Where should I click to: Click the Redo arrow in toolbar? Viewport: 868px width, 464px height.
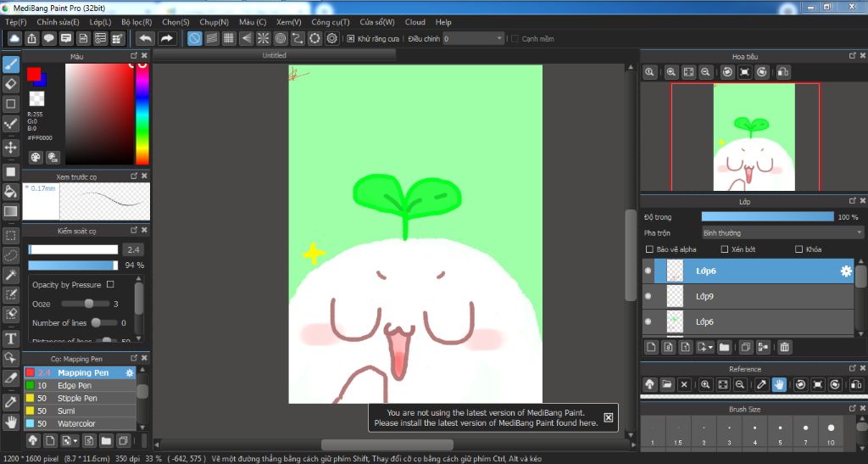point(167,38)
